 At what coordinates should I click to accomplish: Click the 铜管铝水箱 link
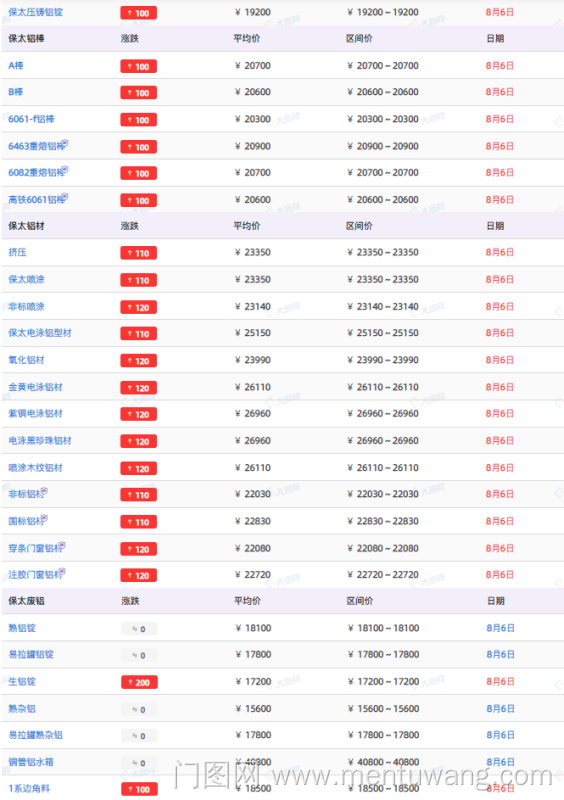[x=31, y=762]
